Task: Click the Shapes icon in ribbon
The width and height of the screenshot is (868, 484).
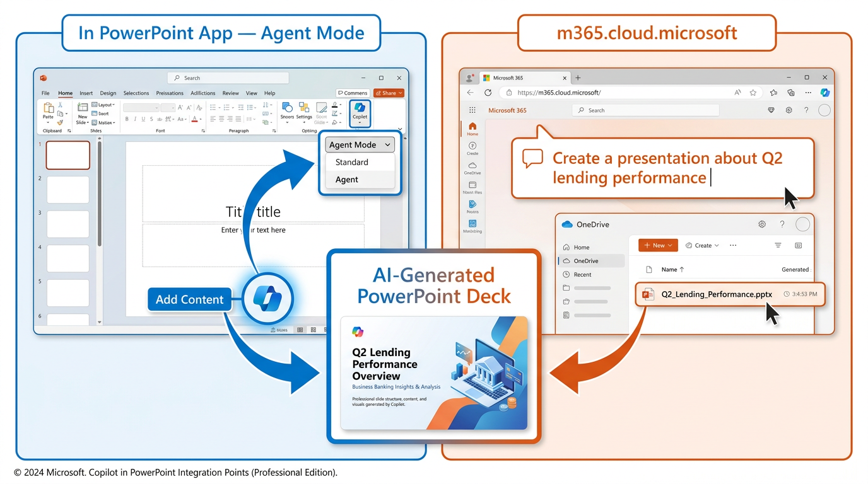Action: pyautogui.click(x=287, y=108)
